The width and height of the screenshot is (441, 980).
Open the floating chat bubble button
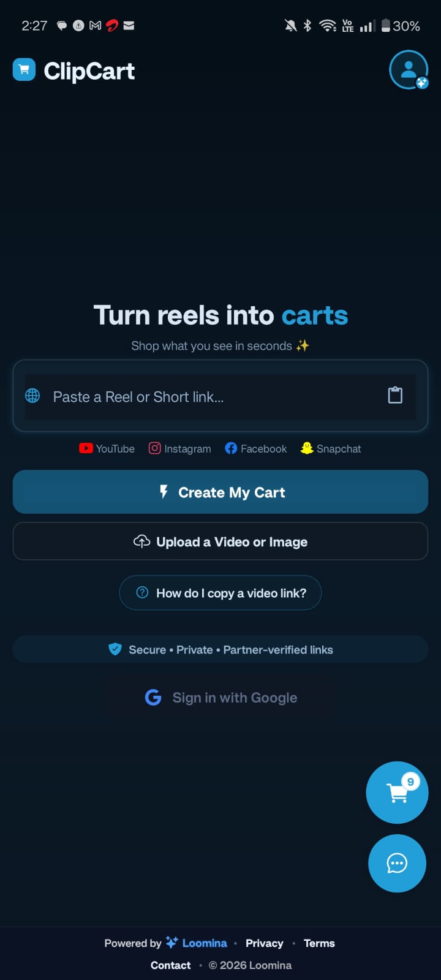point(397,863)
